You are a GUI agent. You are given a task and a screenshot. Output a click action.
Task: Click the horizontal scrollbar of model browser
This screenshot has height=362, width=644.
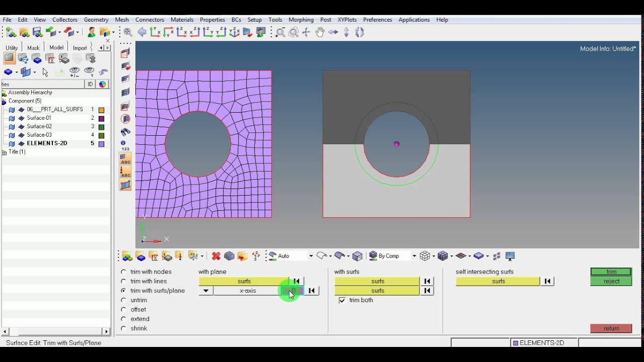pyautogui.click(x=55, y=331)
